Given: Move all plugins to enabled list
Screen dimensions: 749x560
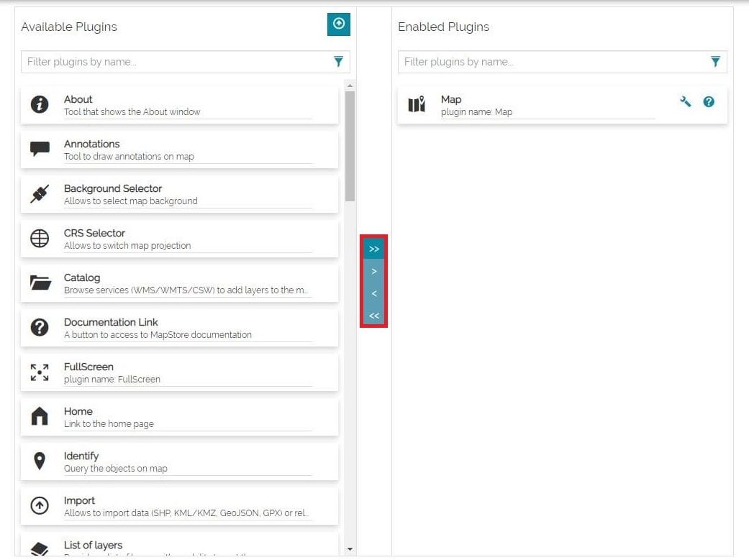Looking at the screenshot, I should tap(374, 249).
